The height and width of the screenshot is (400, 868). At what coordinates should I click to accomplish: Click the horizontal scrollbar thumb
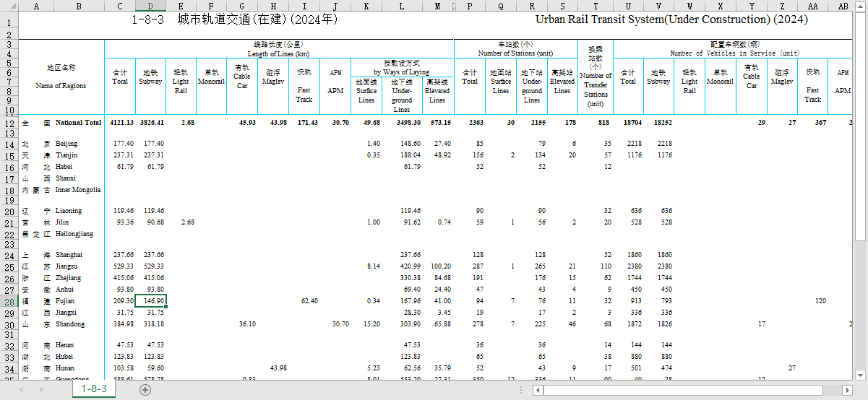[x=683, y=390]
